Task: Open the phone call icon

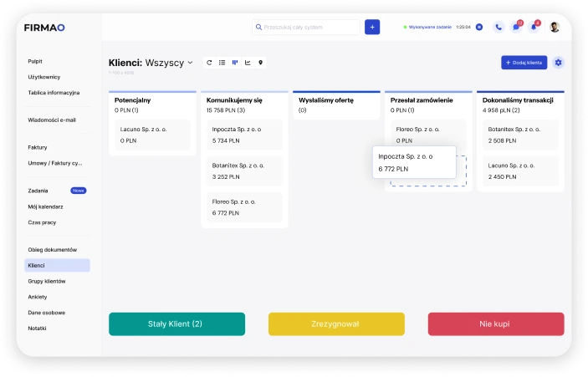Action: (499, 27)
